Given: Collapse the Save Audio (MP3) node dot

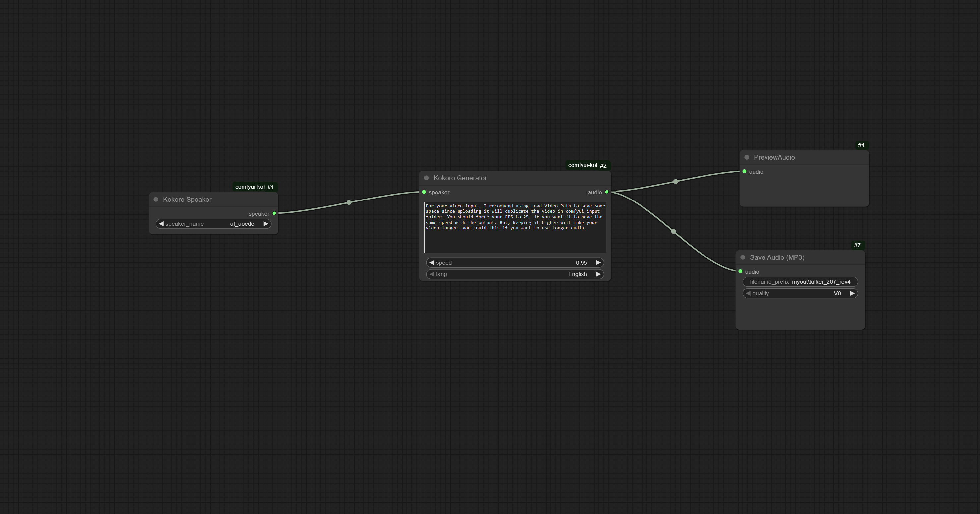Looking at the screenshot, I should coord(743,257).
